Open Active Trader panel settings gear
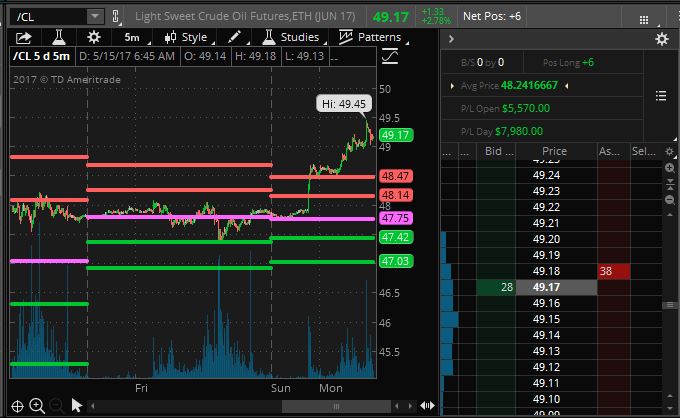 pos(661,38)
